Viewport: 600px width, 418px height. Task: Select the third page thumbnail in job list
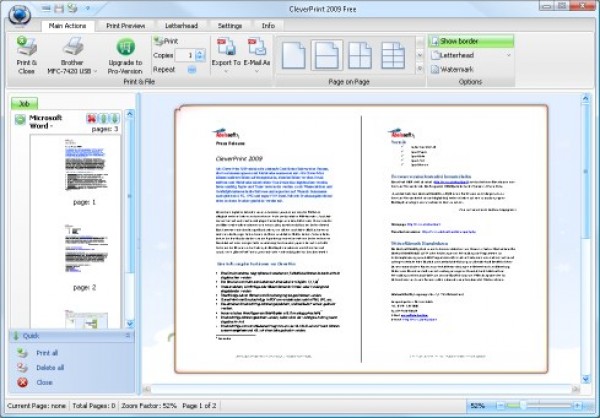coord(86,319)
